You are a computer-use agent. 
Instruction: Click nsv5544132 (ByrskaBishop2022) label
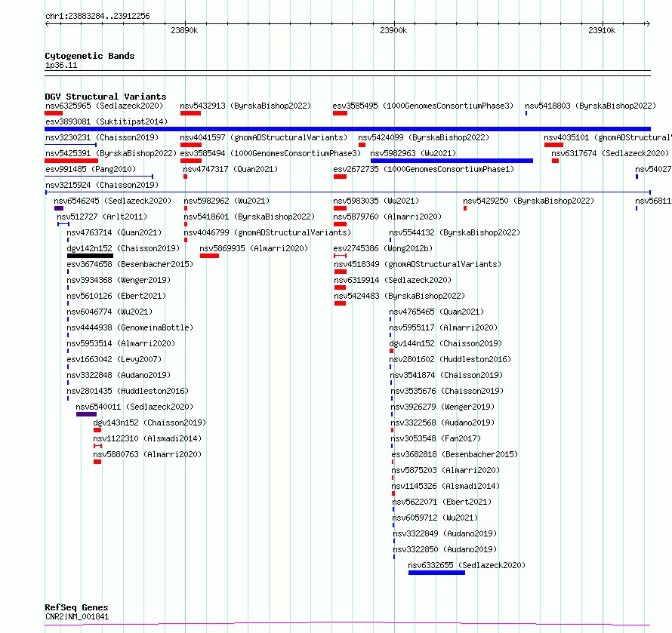tap(455, 232)
